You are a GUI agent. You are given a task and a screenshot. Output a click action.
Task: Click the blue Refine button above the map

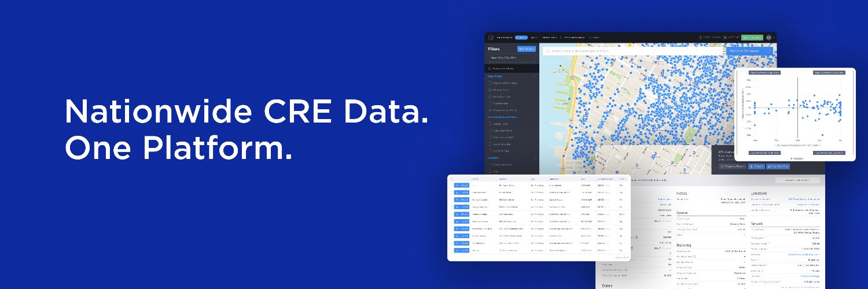(x=749, y=51)
